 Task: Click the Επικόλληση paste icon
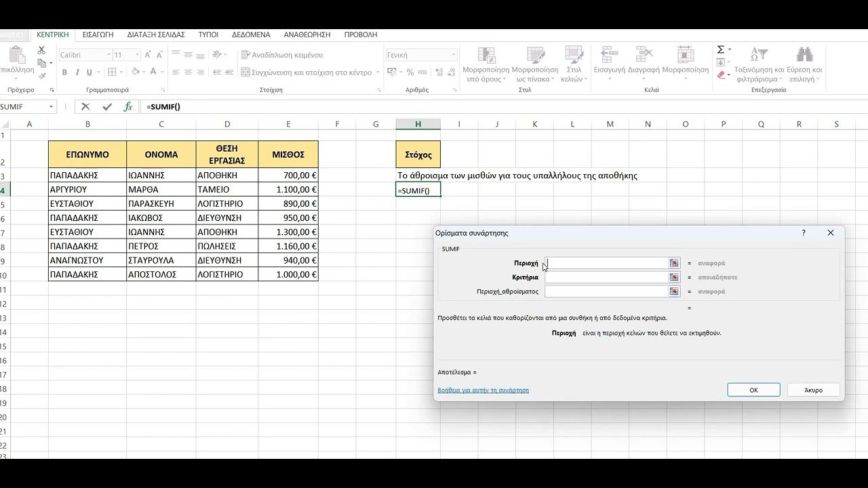click(x=18, y=56)
